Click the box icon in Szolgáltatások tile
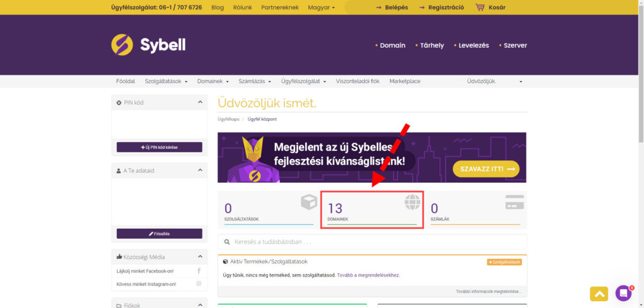The width and height of the screenshot is (644, 308). pos(309,202)
